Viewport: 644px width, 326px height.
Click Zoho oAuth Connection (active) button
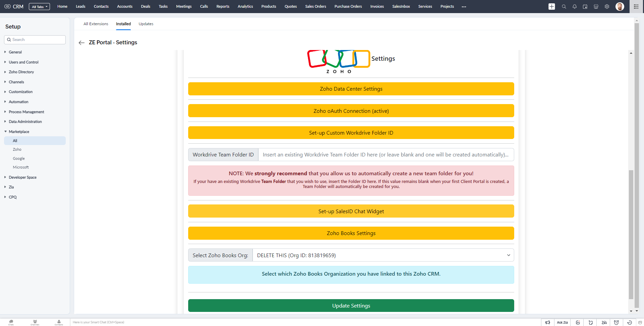click(351, 111)
